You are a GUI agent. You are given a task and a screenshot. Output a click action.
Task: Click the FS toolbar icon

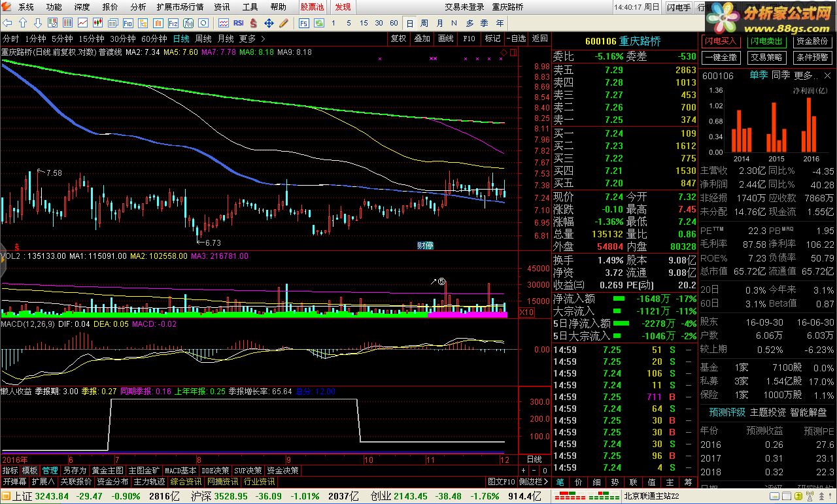(x=304, y=23)
